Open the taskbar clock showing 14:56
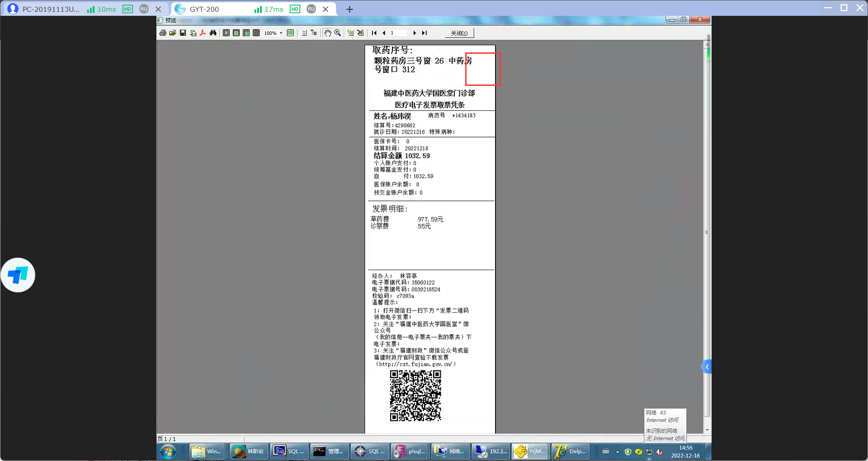The image size is (868, 461). (x=685, y=452)
